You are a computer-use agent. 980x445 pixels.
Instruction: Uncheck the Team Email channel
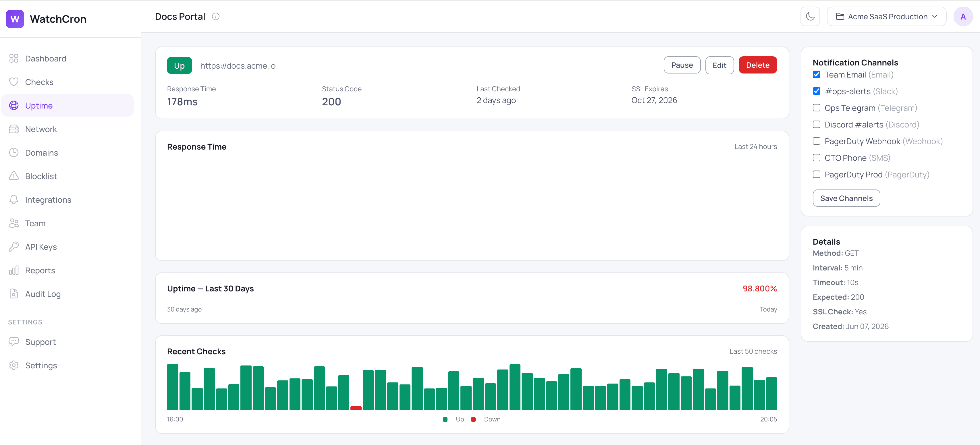click(816, 75)
